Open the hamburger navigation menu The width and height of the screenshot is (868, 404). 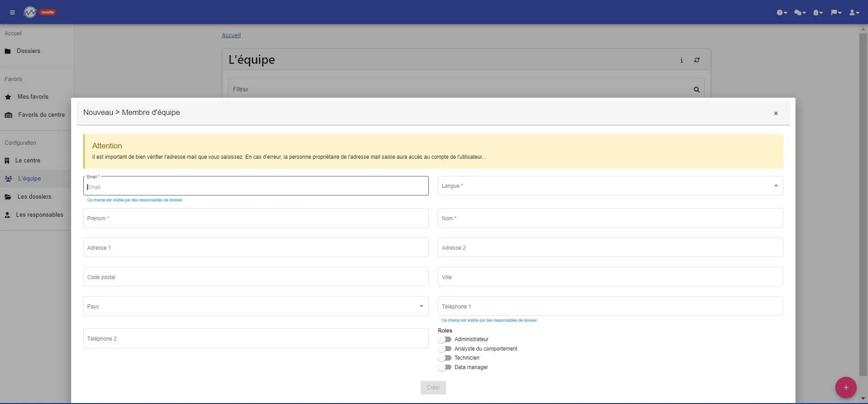12,12
